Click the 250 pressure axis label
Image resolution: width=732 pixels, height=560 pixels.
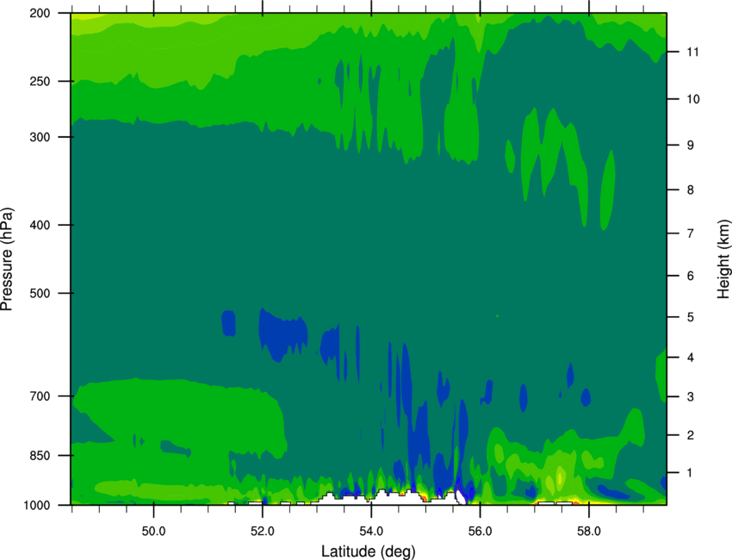tap(40, 81)
